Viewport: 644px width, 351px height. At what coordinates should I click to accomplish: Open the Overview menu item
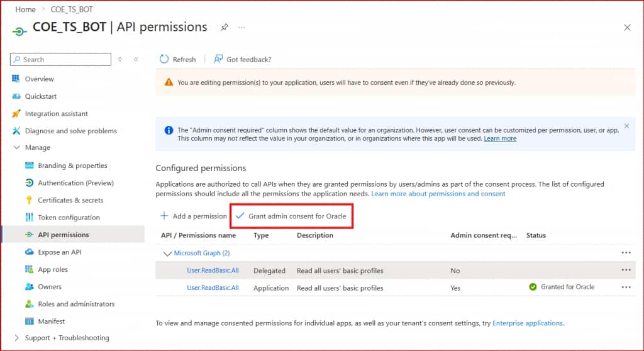[39, 79]
